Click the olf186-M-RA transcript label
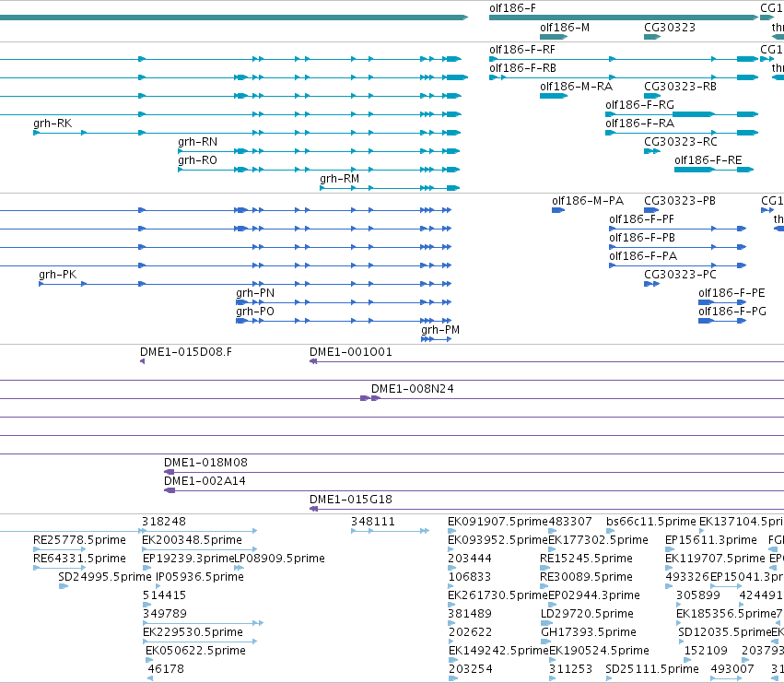This screenshot has width=784, height=683. tap(576, 87)
